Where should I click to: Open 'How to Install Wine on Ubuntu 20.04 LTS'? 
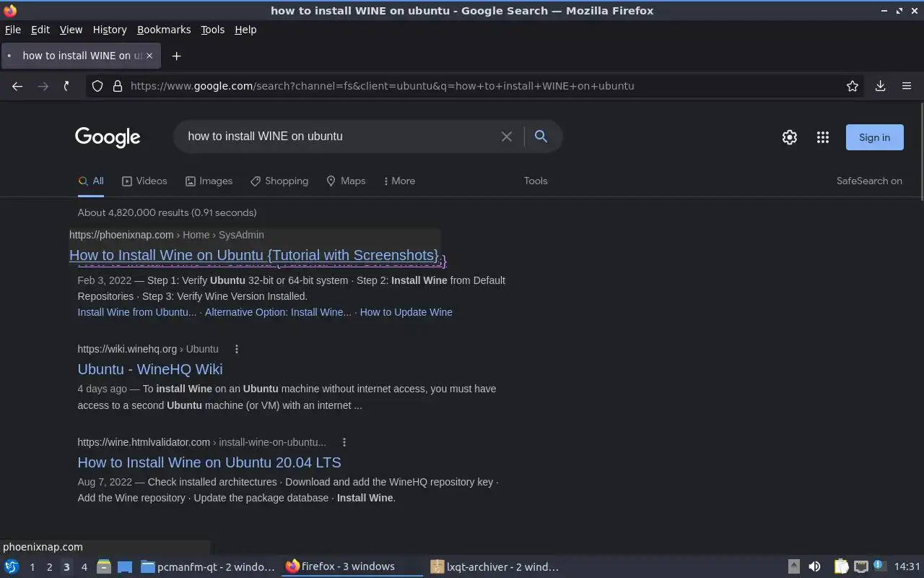click(209, 462)
